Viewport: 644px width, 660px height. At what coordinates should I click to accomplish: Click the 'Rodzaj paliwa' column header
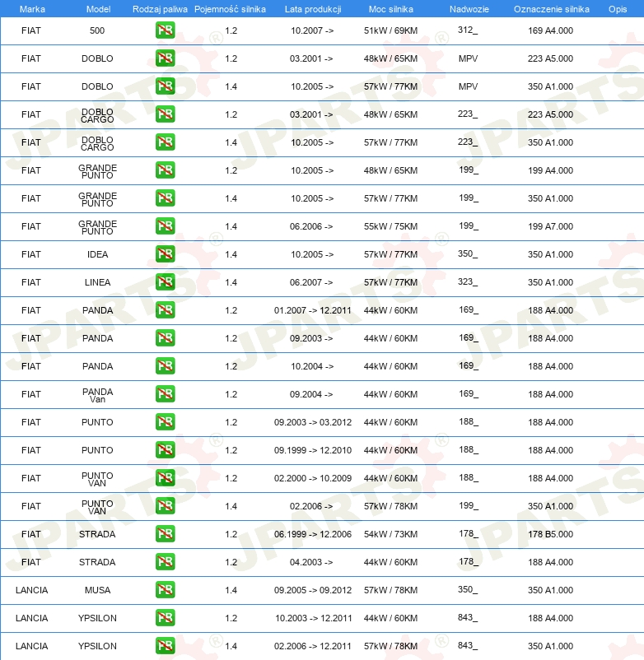tap(160, 9)
